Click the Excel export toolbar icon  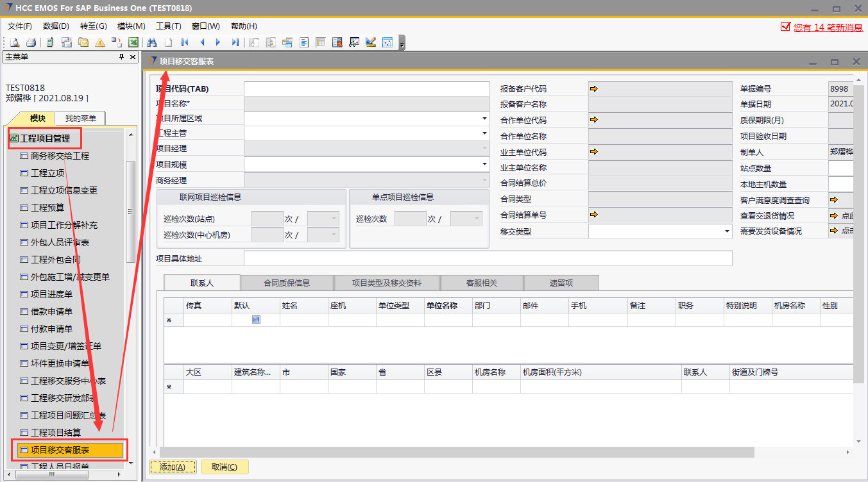(133, 42)
